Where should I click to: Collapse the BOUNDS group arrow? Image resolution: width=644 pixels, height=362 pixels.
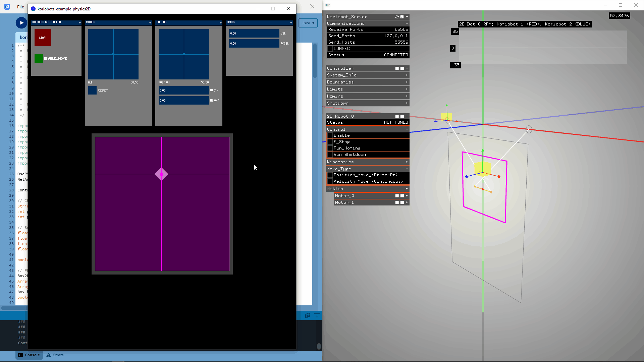221,23
